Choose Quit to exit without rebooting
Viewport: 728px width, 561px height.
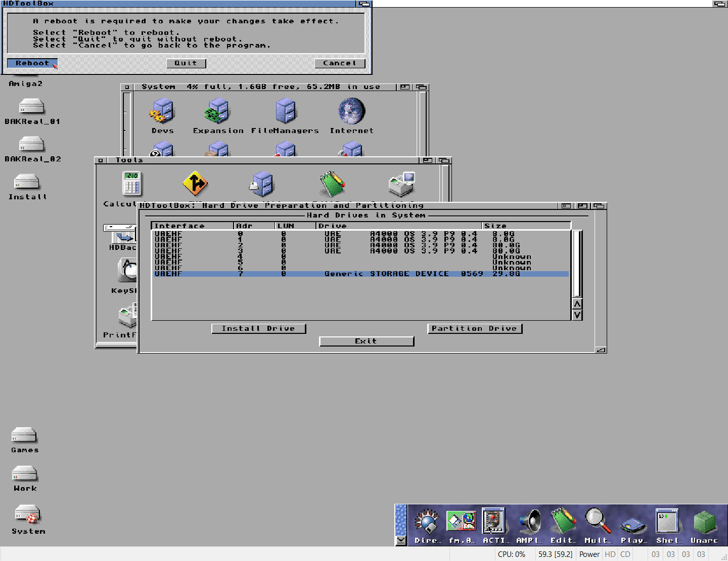tap(186, 63)
